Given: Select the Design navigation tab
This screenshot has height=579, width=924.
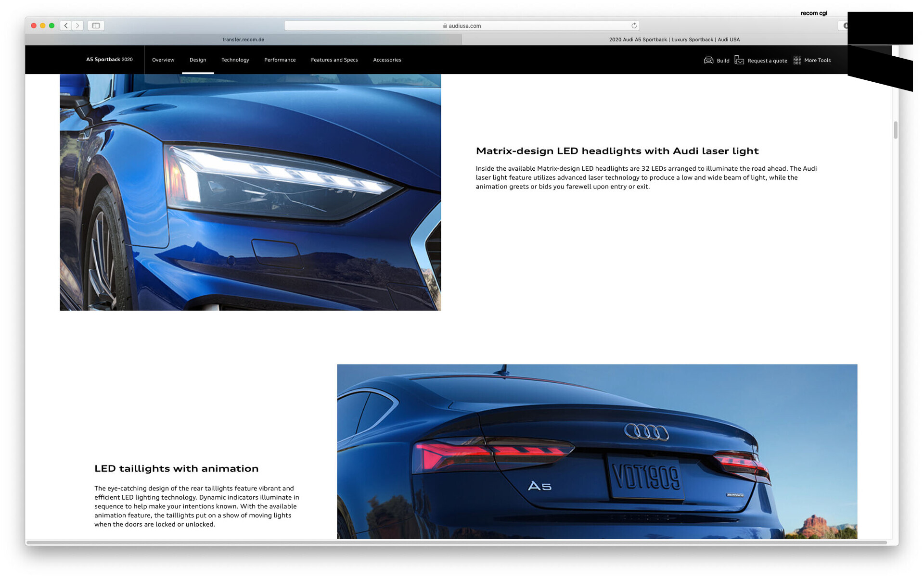Looking at the screenshot, I should point(198,60).
